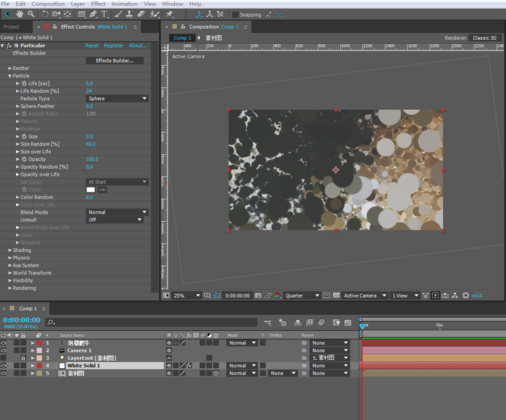Switch to the Project panel tab
Screen dimensions: 506x420
12,27
